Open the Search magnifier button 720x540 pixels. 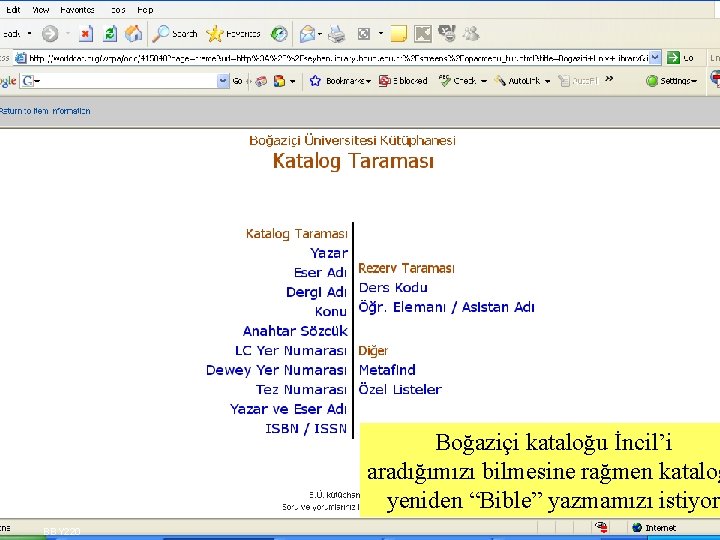point(174,34)
